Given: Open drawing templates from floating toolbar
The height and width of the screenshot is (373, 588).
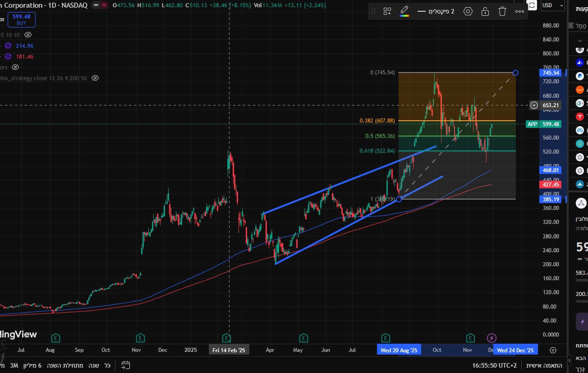Looking at the screenshot, I should (x=387, y=11).
